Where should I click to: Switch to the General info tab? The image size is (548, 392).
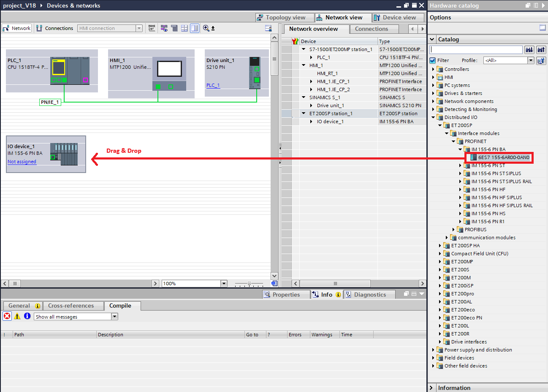[x=23, y=306]
